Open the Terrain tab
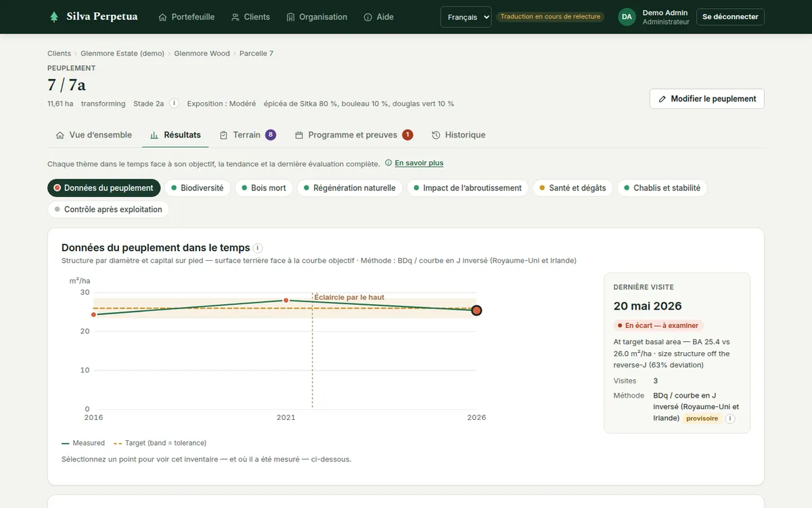The width and height of the screenshot is (812, 508). (248, 135)
